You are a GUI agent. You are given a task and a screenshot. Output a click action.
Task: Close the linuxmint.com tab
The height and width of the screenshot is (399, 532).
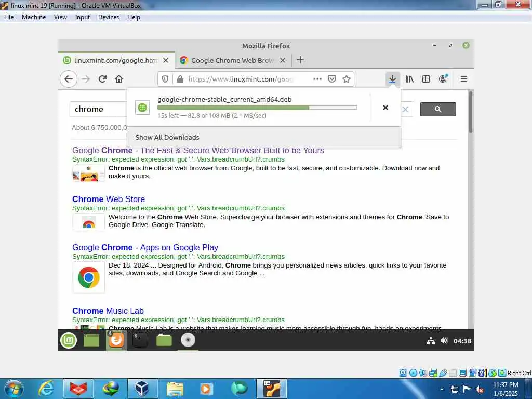tap(166, 60)
